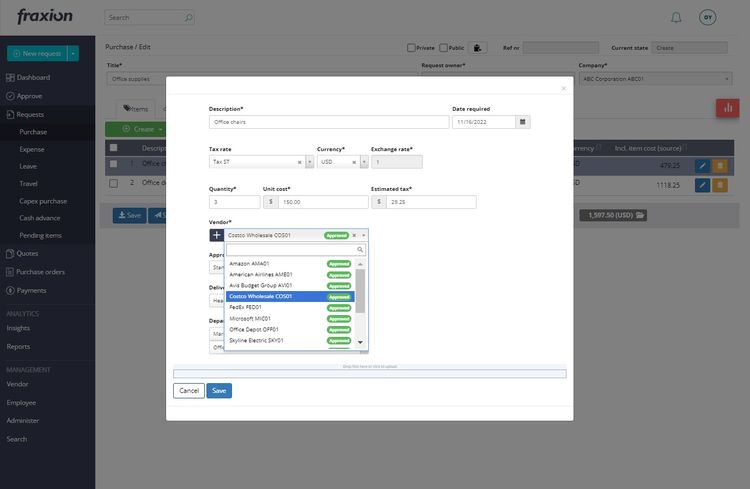Viewport: 750px width, 489px height.
Task: Click the Estimated tax field
Action: click(x=431, y=202)
